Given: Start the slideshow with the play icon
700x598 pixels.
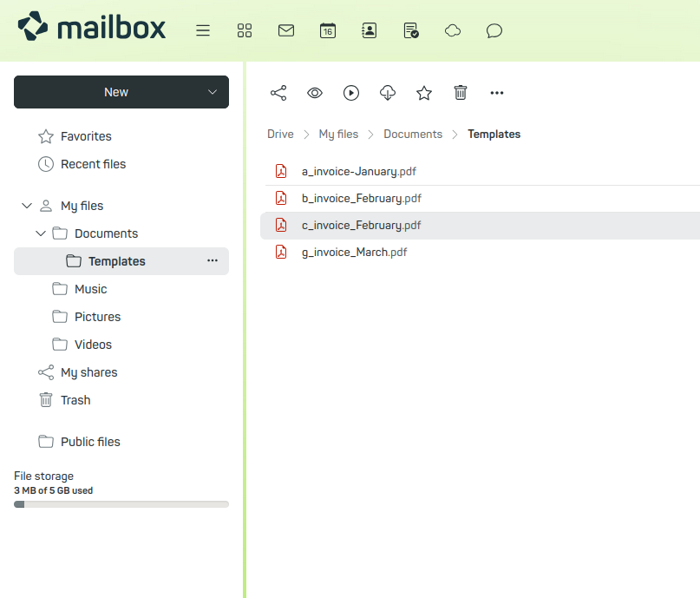Looking at the screenshot, I should (351, 93).
